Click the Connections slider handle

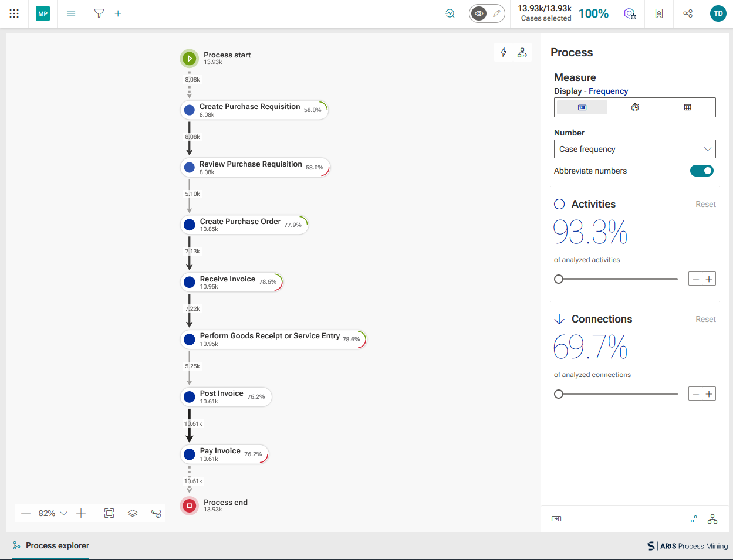pyautogui.click(x=559, y=394)
